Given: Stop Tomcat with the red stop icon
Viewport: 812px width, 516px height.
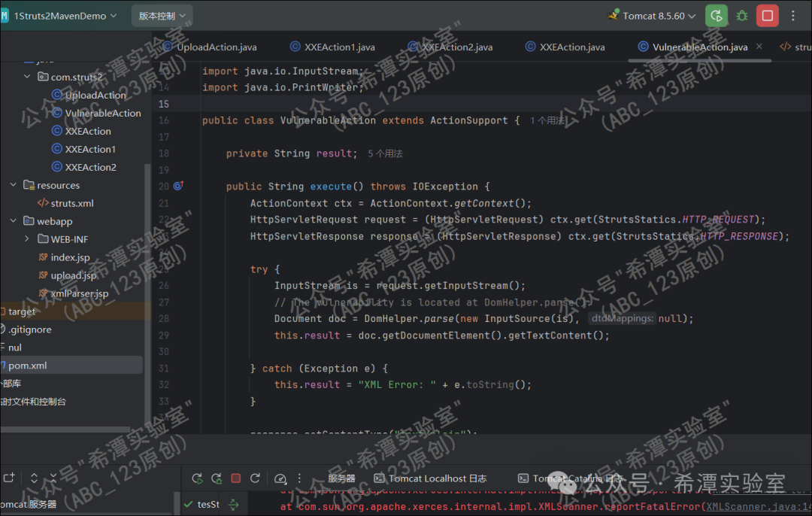Looking at the screenshot, I should [766, 15].
